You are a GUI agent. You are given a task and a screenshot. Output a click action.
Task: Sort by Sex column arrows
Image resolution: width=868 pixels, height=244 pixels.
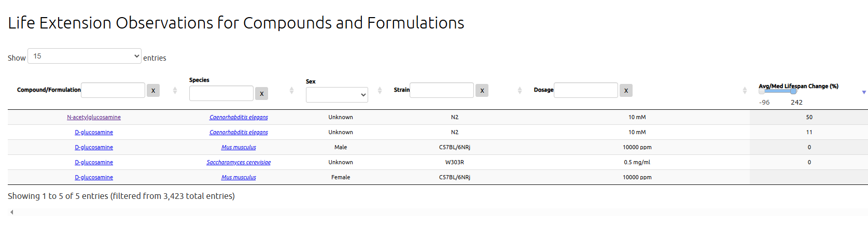click(380, 91)
